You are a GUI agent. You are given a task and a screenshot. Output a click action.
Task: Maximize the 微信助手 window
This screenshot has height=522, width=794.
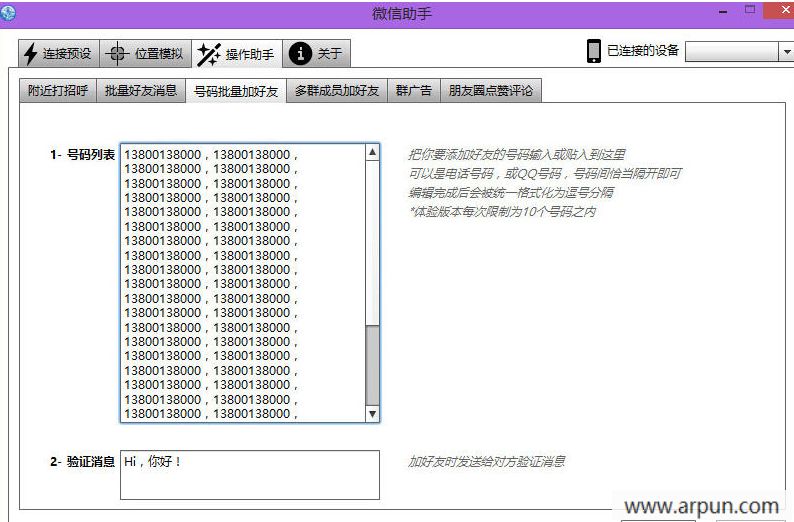pos(750,9)
